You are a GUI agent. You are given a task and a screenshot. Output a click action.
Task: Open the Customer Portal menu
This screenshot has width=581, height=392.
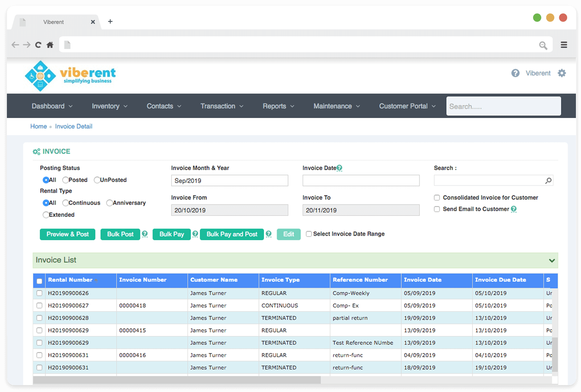pyautogui.click(x=407, y=106)
